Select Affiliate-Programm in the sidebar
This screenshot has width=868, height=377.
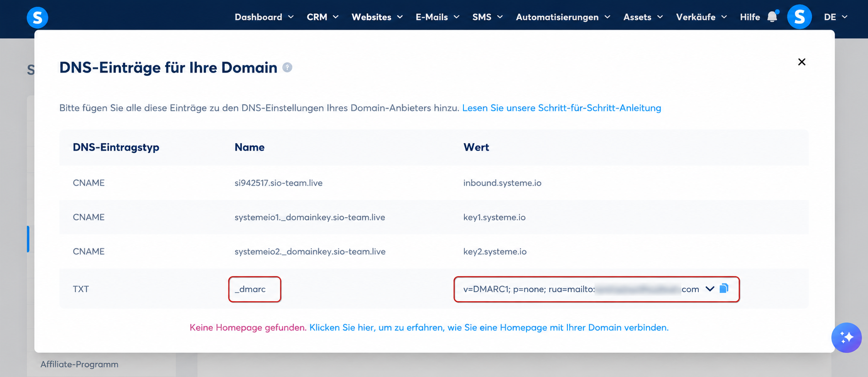tap(79, 364)
